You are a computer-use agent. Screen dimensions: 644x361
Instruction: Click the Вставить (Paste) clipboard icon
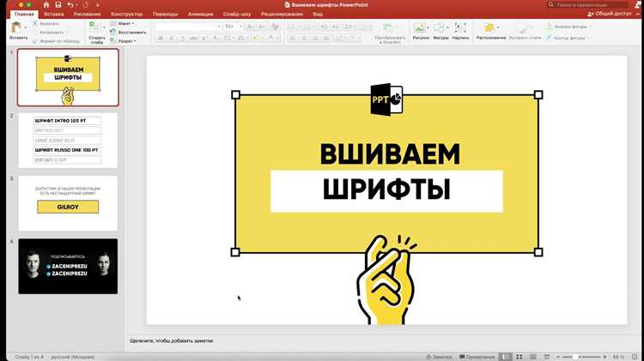[x=17, y=29]
